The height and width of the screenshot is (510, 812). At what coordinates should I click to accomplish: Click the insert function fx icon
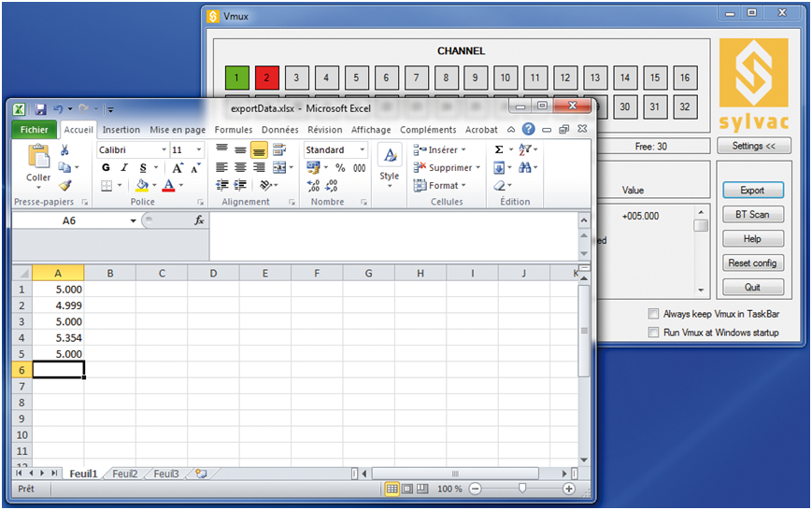tap(199, 220)
